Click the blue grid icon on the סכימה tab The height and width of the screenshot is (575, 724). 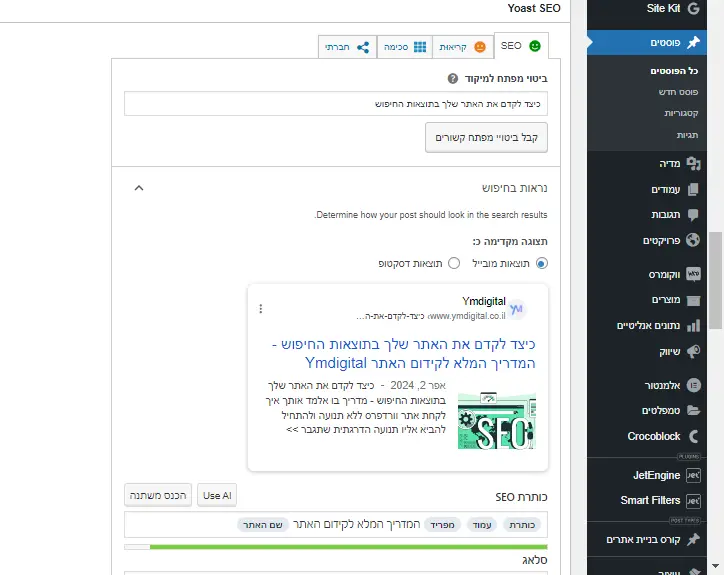pos(420,47)
